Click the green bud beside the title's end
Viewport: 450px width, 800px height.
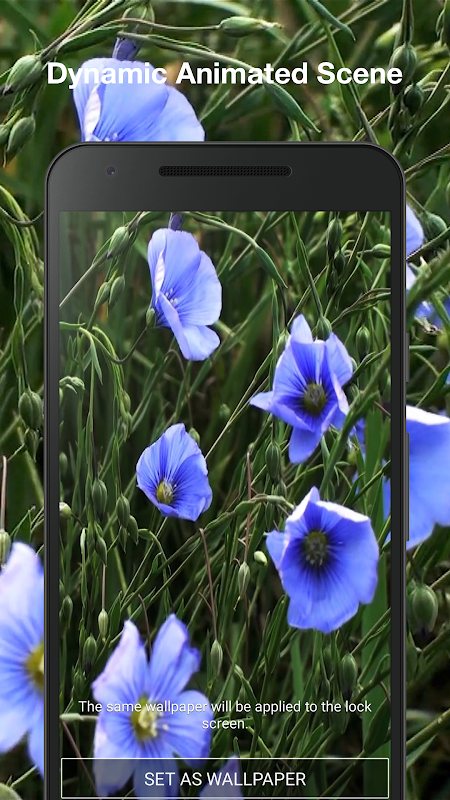pyautogui.click(x=405, y=62)
